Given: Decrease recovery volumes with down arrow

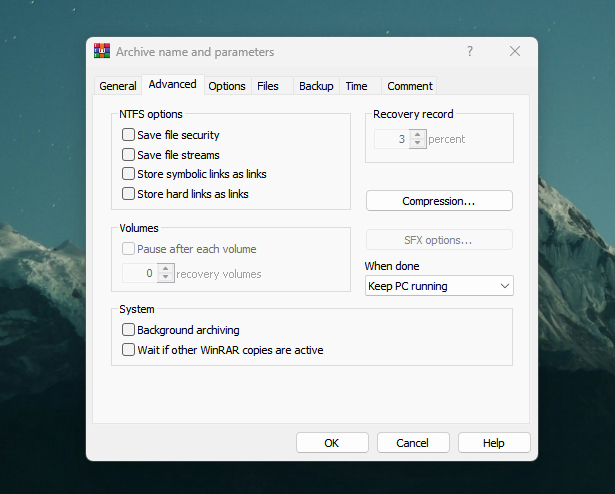Looking at the screenshot, I should click(x=166, y=277).
